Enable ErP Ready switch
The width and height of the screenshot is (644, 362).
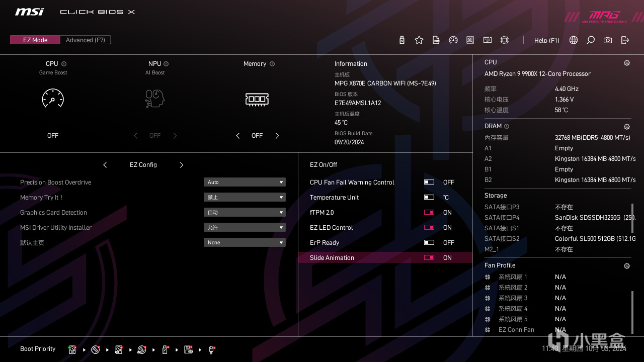coord(429,242)
